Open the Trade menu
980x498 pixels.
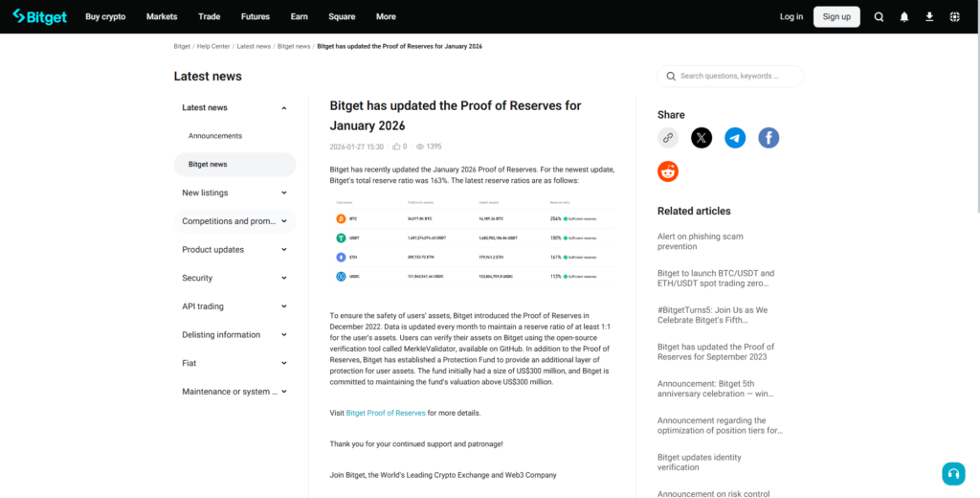point(210,17)
